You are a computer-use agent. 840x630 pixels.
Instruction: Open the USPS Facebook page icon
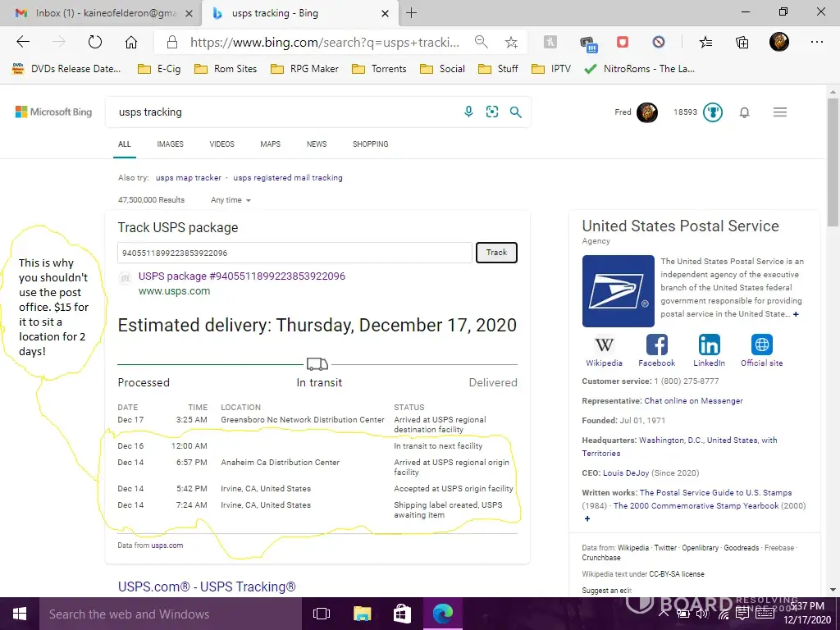click(656, 345)
